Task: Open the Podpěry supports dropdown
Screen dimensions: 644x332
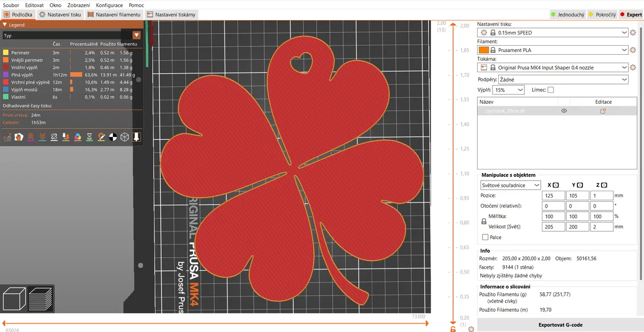Action: [x=562, y=79]
